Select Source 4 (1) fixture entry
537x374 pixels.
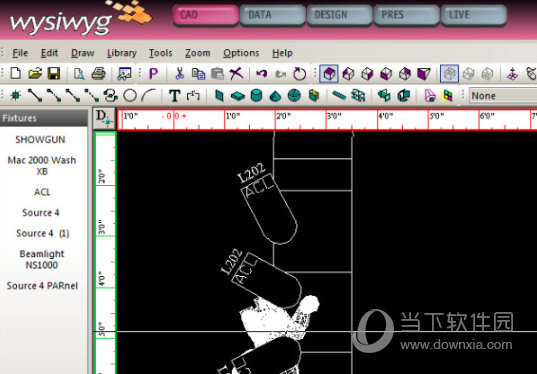[x=42, y=233]
